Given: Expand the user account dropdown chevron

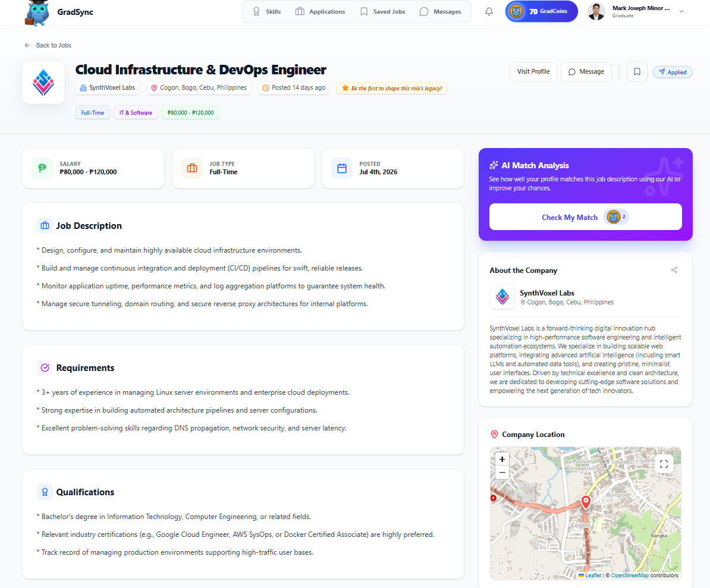Looking at the screenshot, I should point(681,12).
